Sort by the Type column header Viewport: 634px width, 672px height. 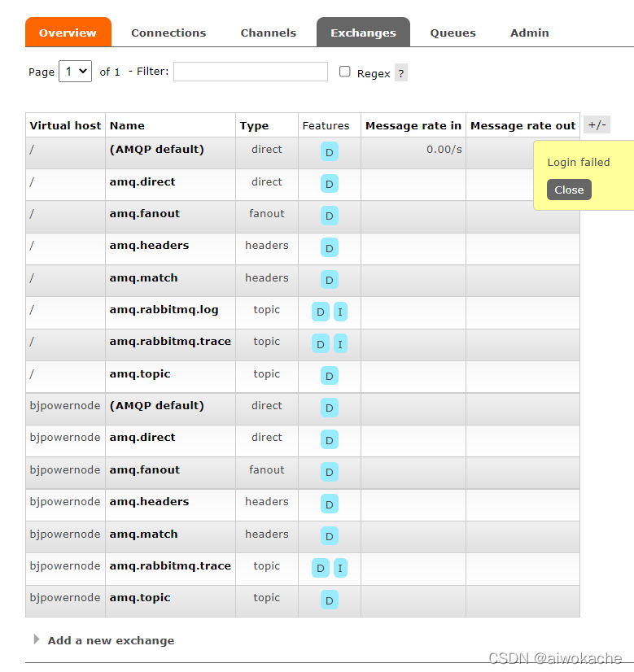click(x=254, y=125)
